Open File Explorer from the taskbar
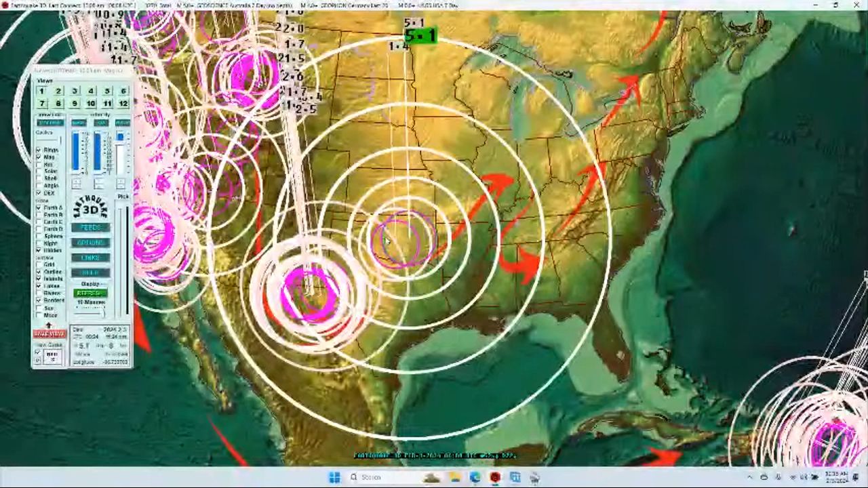Viewport: 868px width, 488px height. pyautogui.click(x=455, y=477)
